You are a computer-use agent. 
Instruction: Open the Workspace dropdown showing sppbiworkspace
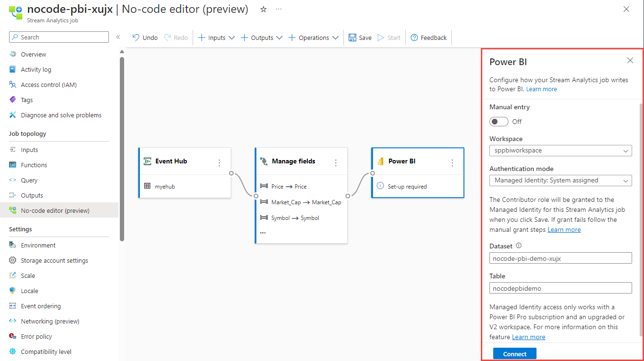pos(560,150)
